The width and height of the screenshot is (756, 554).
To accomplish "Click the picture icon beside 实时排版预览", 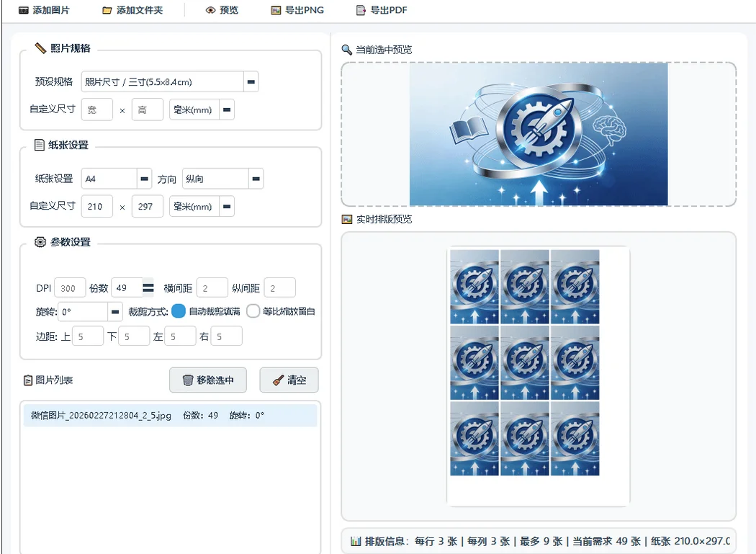I will (346, 220).
